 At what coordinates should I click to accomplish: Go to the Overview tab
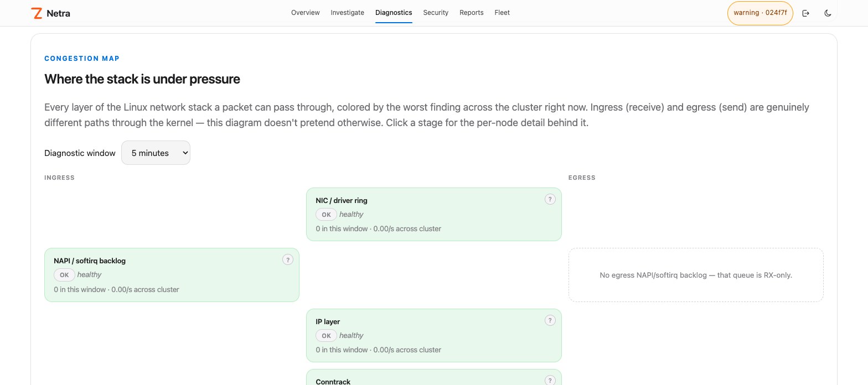(306, 12)
